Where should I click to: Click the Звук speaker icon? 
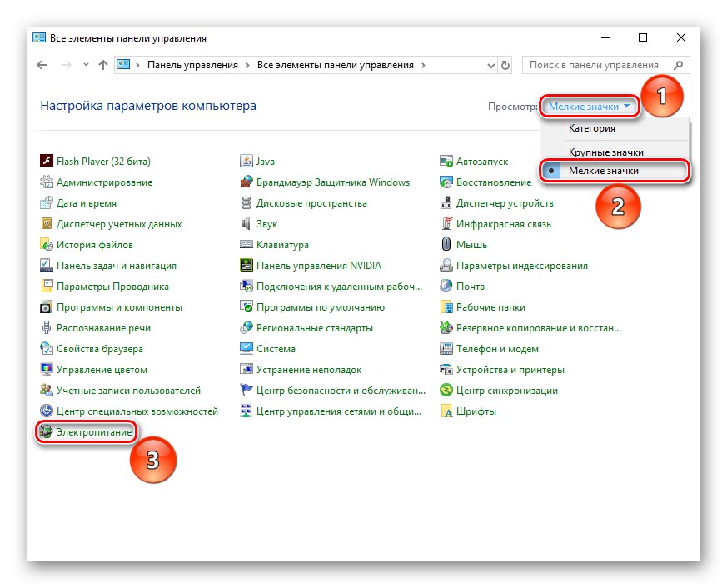pyautogui.click(x=246, y=223)
